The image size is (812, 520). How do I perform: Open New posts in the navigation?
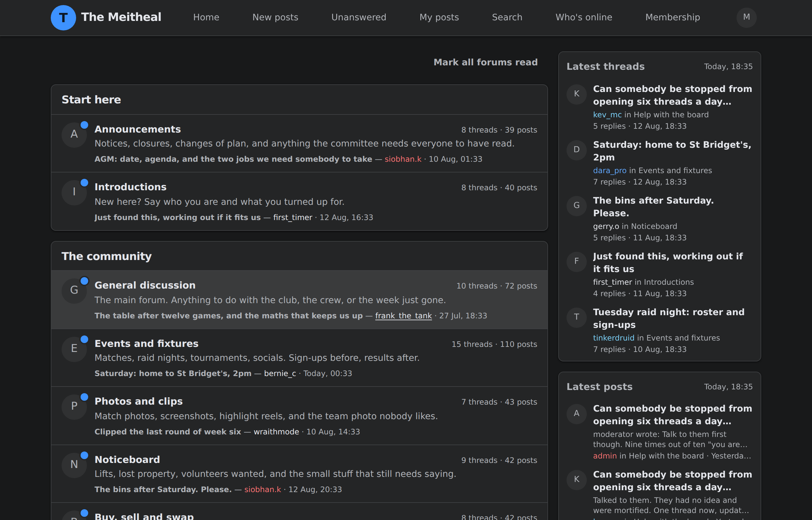coord(275,17)
